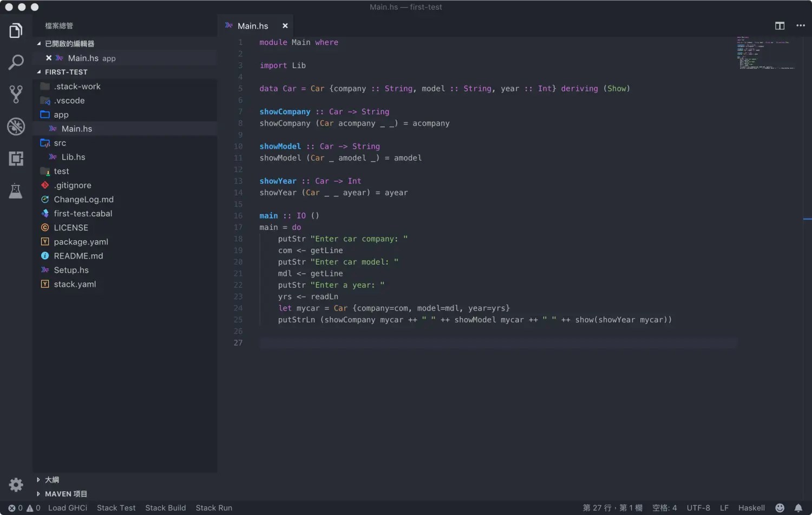Click Stack Build in the status bar
This screenshot has height=515, width=812.
(165, 508)
